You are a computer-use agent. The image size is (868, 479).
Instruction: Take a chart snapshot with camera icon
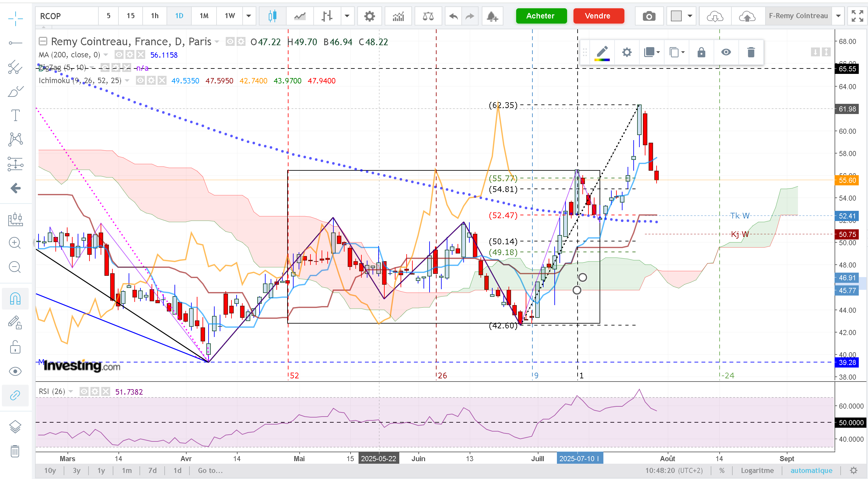click(x=649, y=16)
